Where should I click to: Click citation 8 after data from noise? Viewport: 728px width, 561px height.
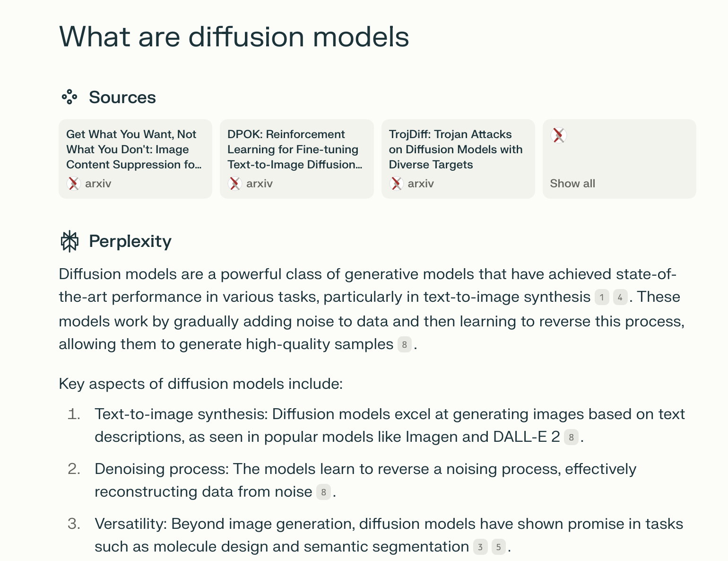(x=323, y=492)
